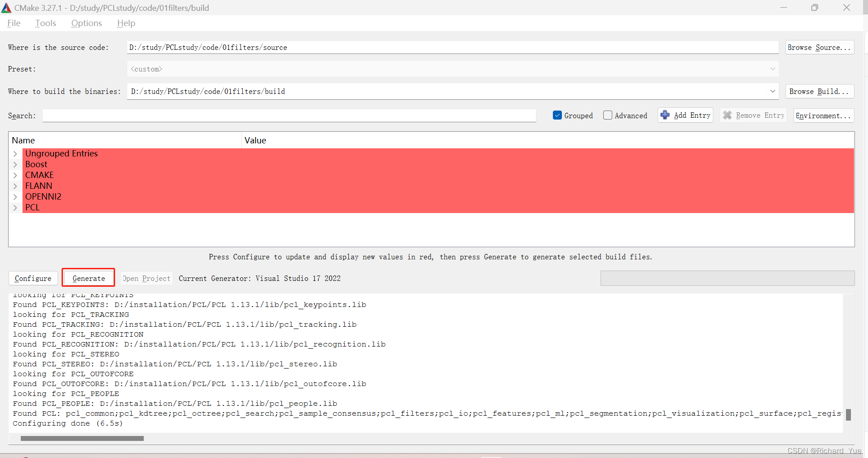Click the plus icon on Add Entry
Image resolution: width=868 pixels, height=458 pixels.
pyautogui.click(x=665, y=115)
